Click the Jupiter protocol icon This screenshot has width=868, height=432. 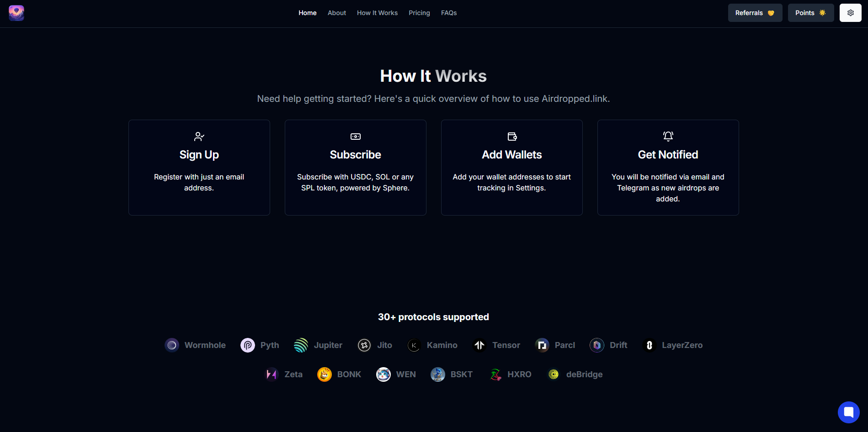click(x=301, y=345)
